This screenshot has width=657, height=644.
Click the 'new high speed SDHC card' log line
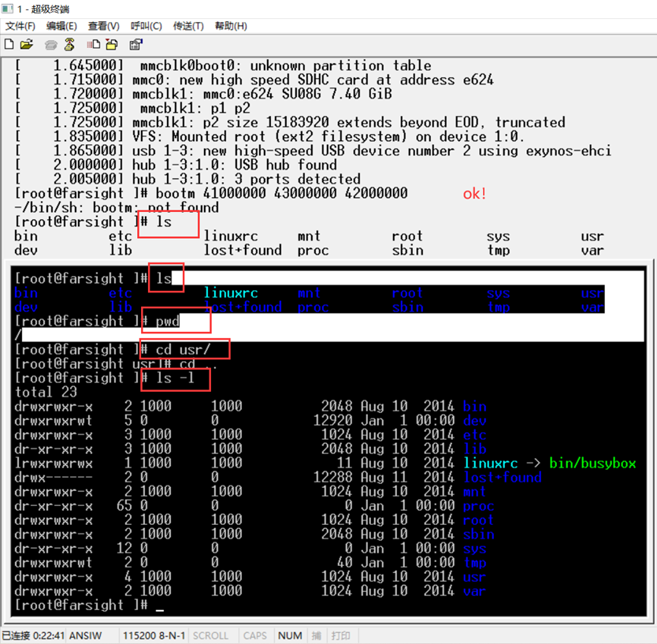pos(254,80)
